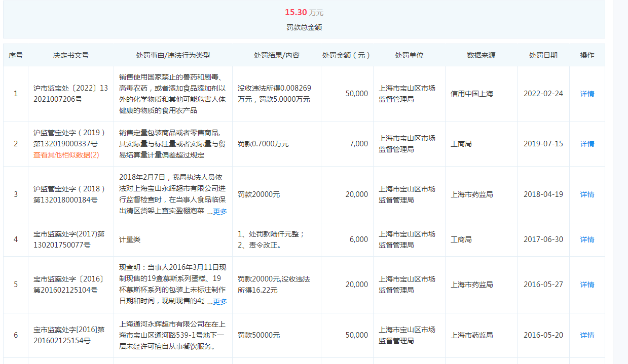The image size is (628, 364).
Task: Click the 处罚日期 column header
Action: point(543,55)
